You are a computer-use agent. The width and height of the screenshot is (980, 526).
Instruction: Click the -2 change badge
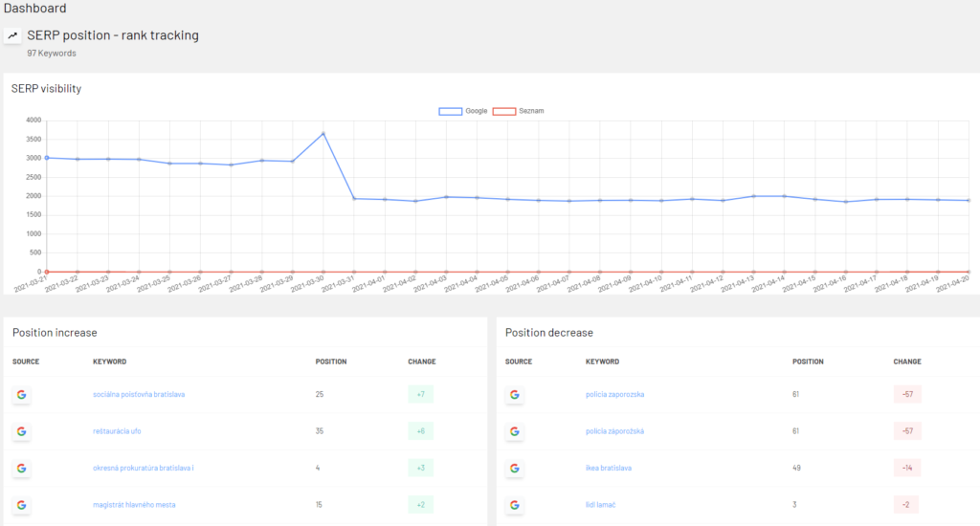coord(905,505)
